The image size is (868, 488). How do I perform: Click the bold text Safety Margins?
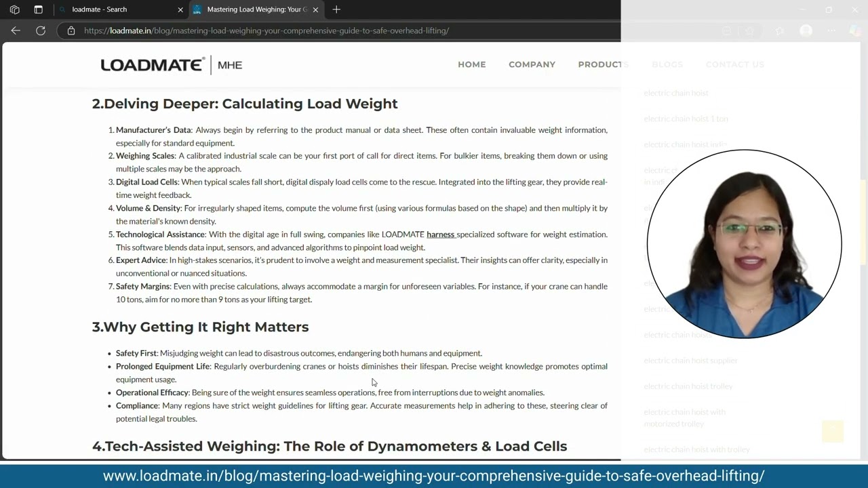click(x=143, y=287)
